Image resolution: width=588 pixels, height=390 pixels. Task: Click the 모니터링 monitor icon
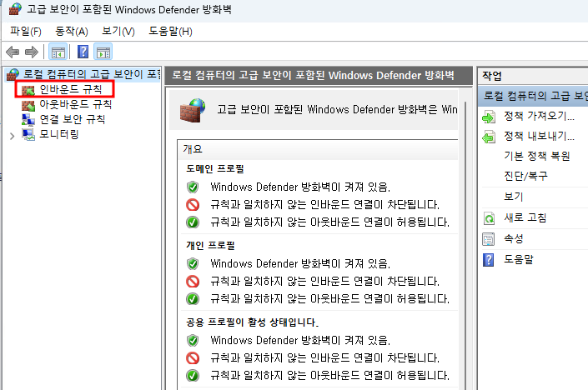click(x=28, y=134)
